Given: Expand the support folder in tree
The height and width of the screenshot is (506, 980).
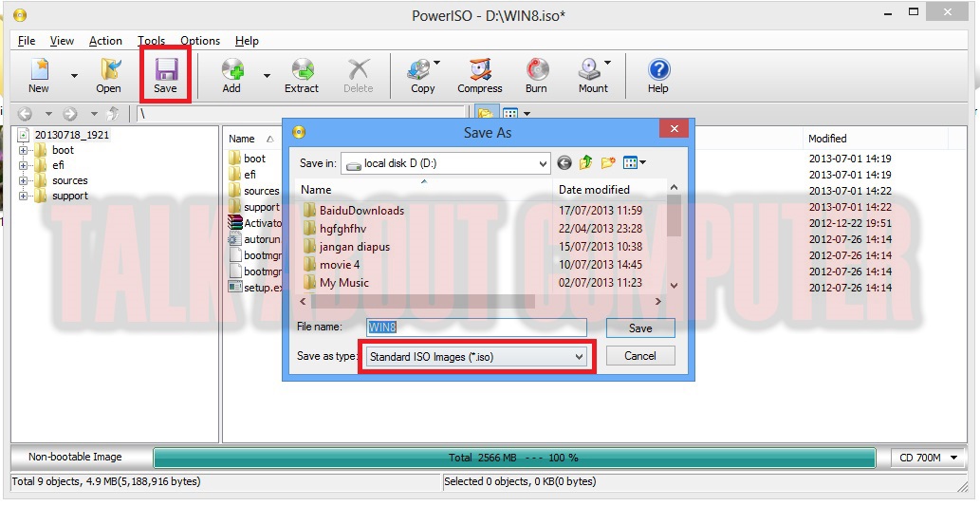Looking at the screenshot, I should coord(23,196).
